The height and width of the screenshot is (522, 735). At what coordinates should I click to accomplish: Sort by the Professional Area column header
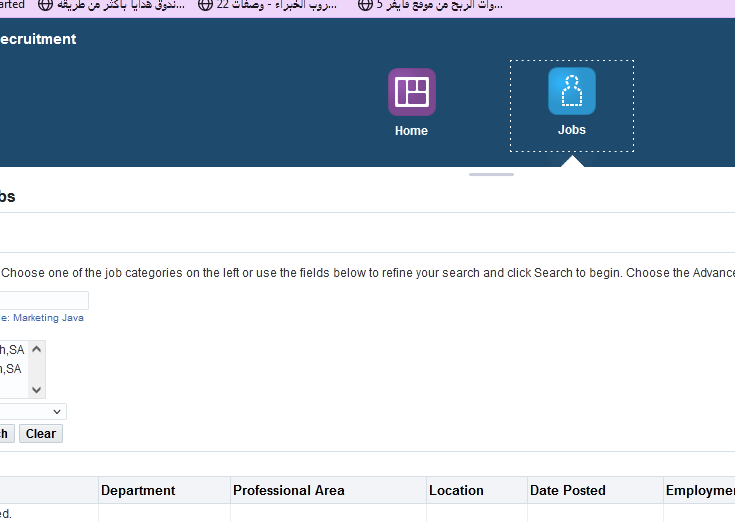pyautogui.click(x=288, y=490)
